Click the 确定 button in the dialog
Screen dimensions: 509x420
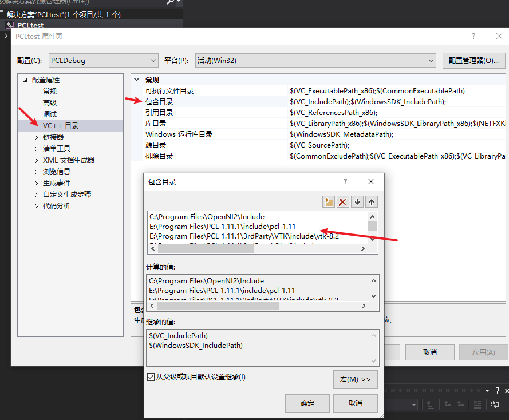point(307,403)
